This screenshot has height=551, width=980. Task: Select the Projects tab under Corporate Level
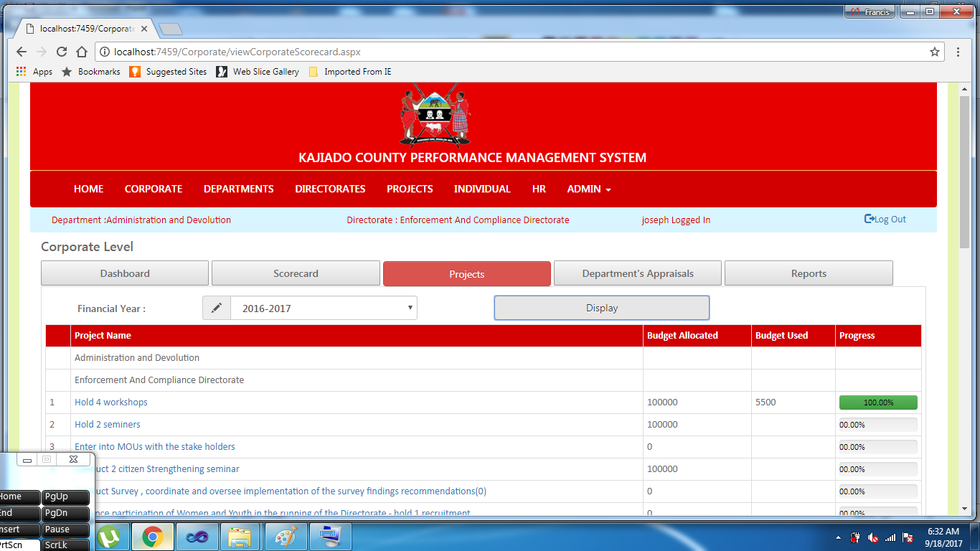467,274
